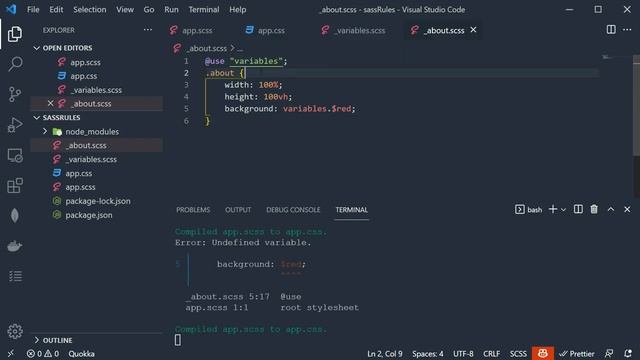The image size is (640, 360).
Task: Open the Edit menu
Action: [56, 9]
